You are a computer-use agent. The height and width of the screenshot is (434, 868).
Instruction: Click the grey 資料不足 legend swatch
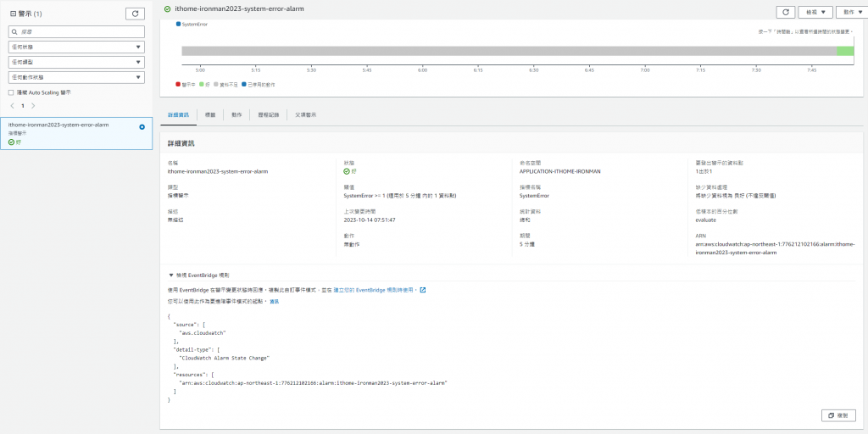(216, 85)
